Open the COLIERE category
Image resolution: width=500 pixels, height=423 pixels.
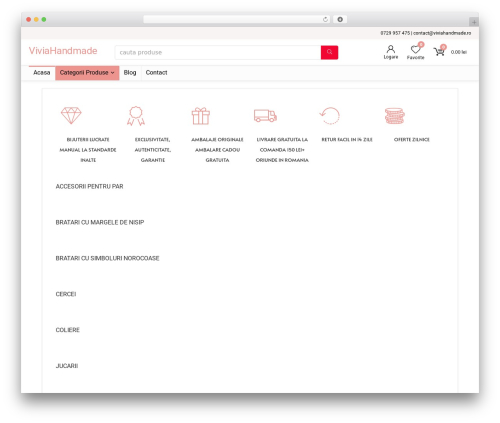(x=68, y=330)
